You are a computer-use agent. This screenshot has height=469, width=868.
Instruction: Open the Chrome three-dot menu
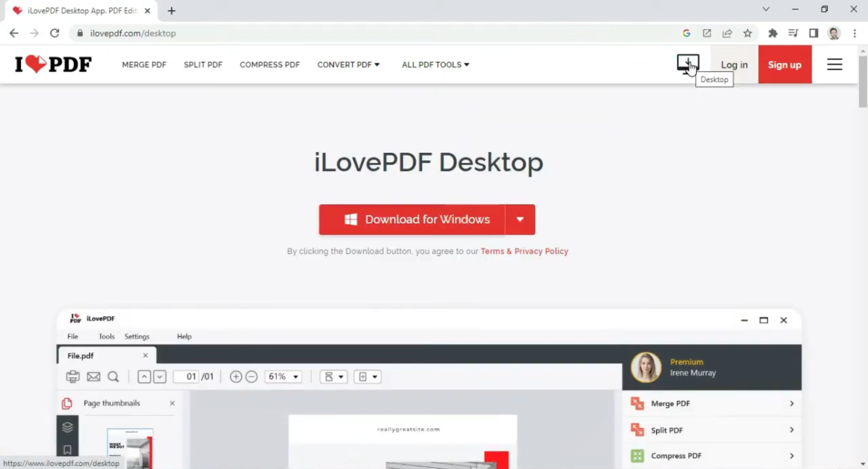[854, 33]
